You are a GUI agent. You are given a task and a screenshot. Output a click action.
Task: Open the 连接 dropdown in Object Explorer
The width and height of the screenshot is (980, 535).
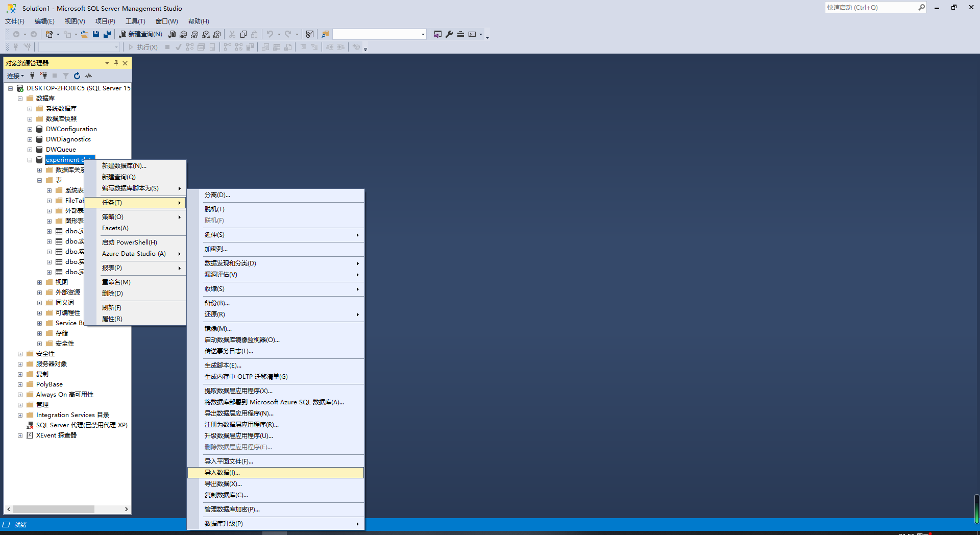[x=15, y=76]
